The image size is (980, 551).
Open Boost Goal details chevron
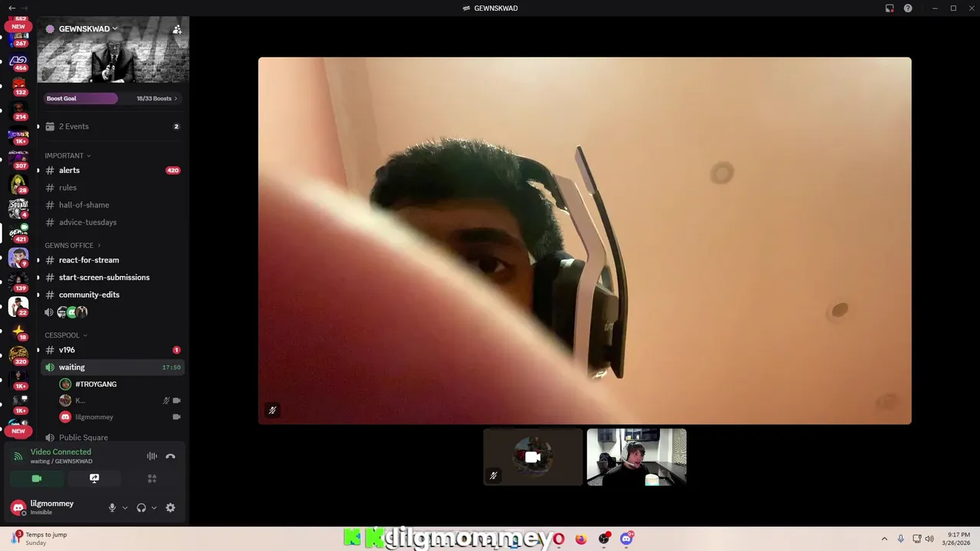tap(175, 98)
